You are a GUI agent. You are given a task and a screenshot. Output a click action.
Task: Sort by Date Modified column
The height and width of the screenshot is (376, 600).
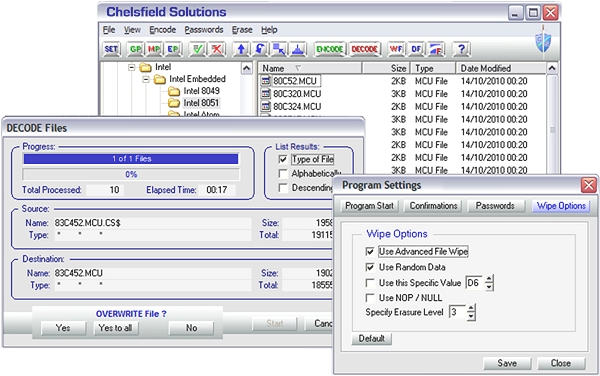[501, 68]
